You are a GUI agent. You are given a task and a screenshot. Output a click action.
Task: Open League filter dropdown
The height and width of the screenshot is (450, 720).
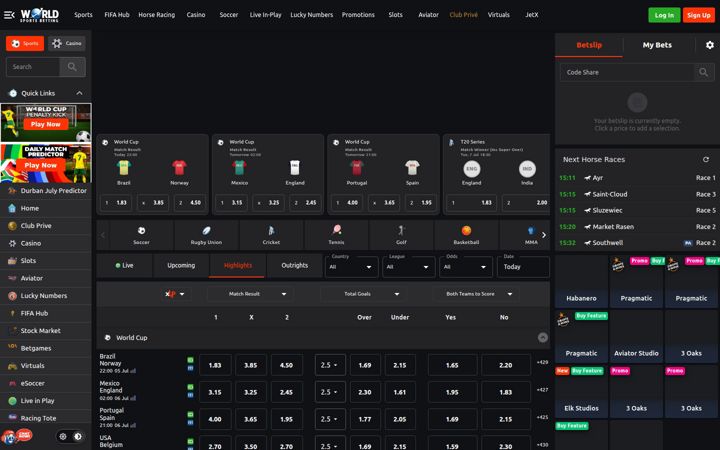coord(408,267)
